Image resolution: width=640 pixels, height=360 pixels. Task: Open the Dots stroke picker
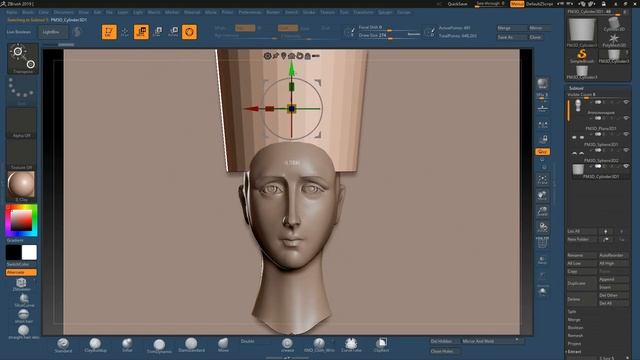tap(22, 91)
